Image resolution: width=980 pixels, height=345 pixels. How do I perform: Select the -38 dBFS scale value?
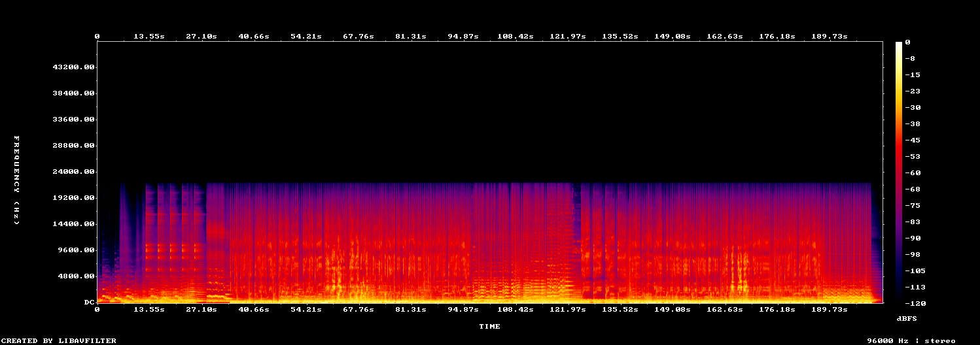(913, 124)
